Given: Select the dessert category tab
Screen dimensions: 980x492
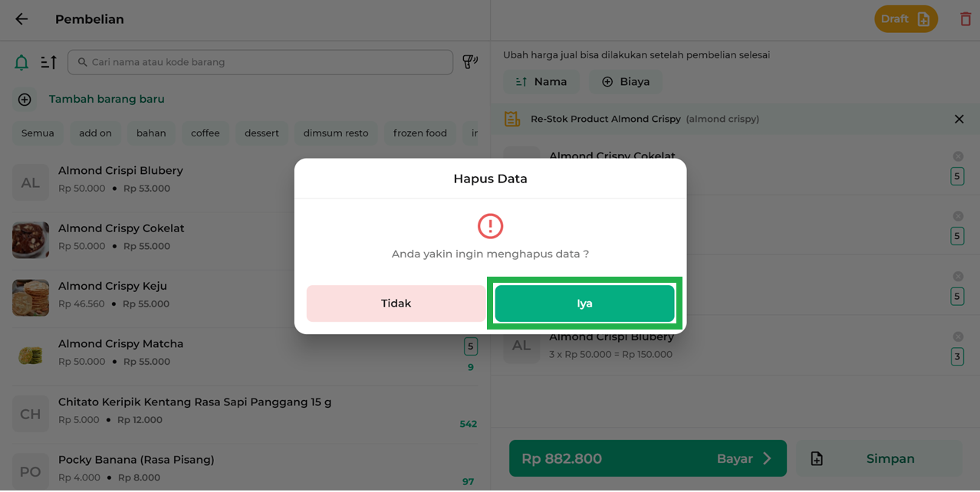Looking at the screenshot, I should (261, 133).
